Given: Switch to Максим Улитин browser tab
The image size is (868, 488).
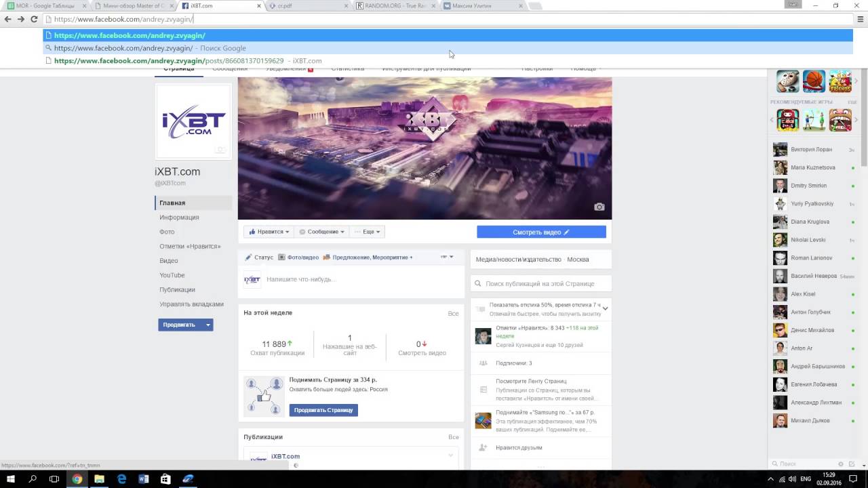Looking at the screenshot, I should point(481,5).
